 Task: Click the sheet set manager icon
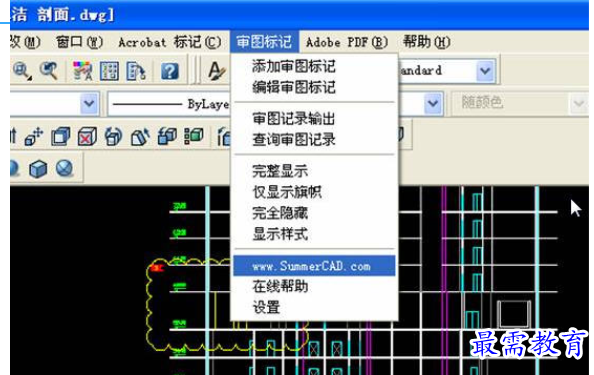[x=136, y=71]
